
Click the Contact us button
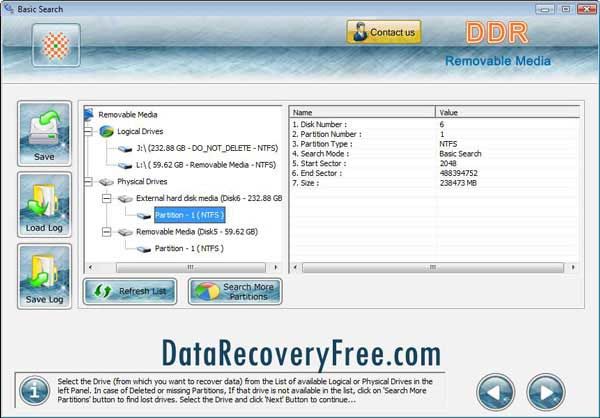[x=384, y=32]
